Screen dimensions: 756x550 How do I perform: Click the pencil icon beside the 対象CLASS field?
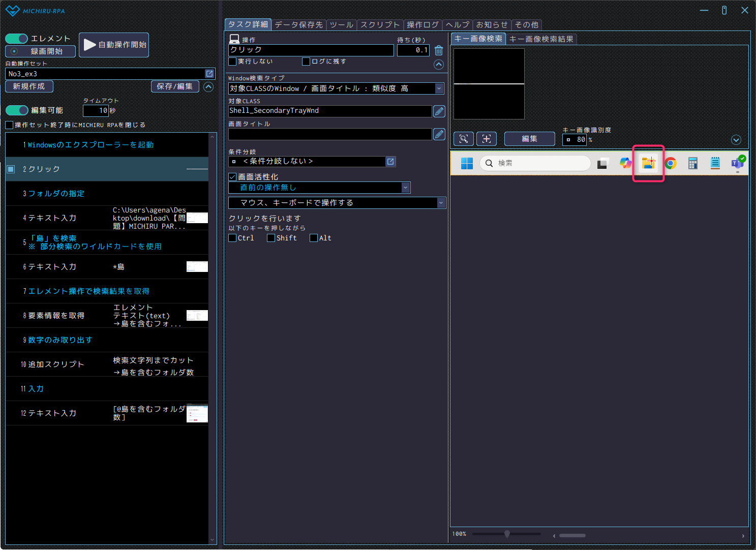tap(439, 111)
